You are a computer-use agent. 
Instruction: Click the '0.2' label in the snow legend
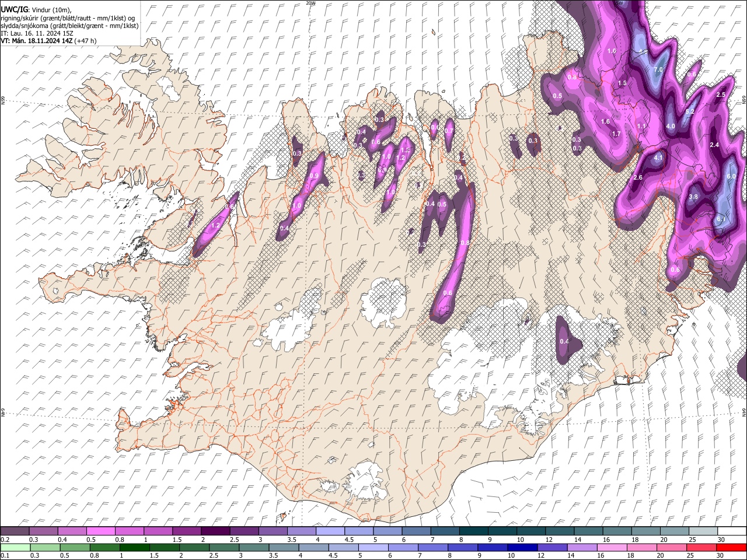[5, 540]
